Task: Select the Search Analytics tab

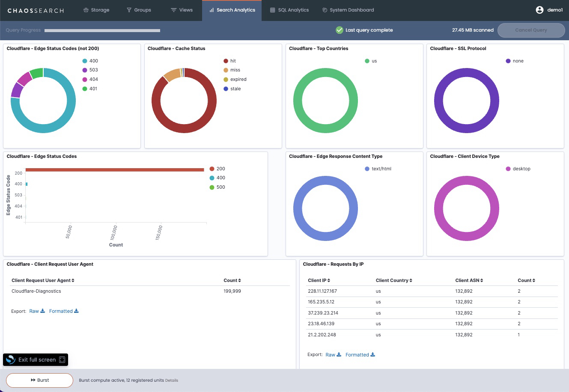Action: [232, 10]
